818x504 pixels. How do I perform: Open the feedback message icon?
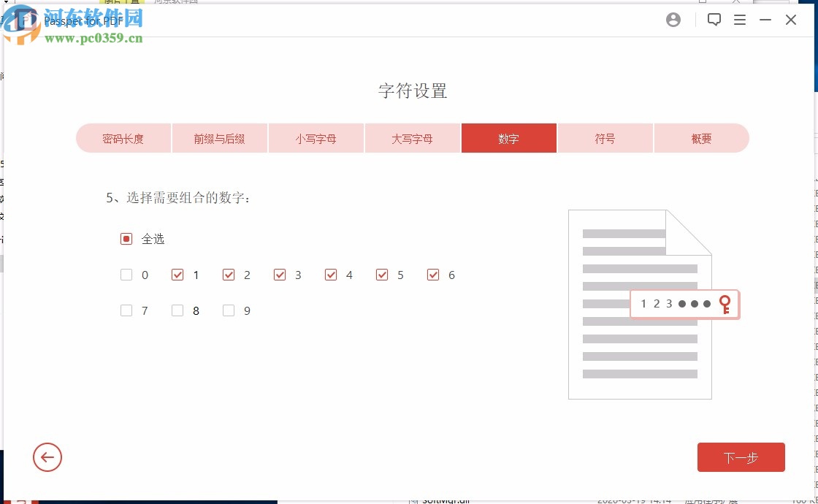tap(714, 20)
